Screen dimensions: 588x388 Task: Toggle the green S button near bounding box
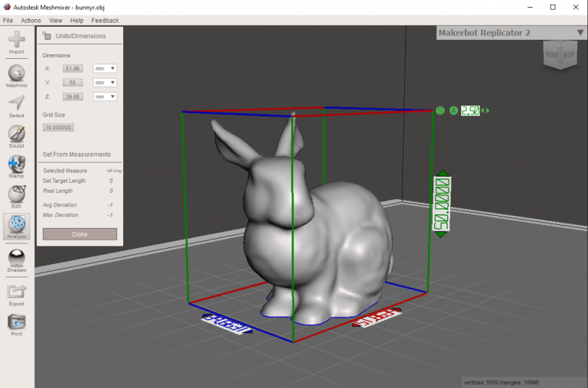click(x=440, y=111)
